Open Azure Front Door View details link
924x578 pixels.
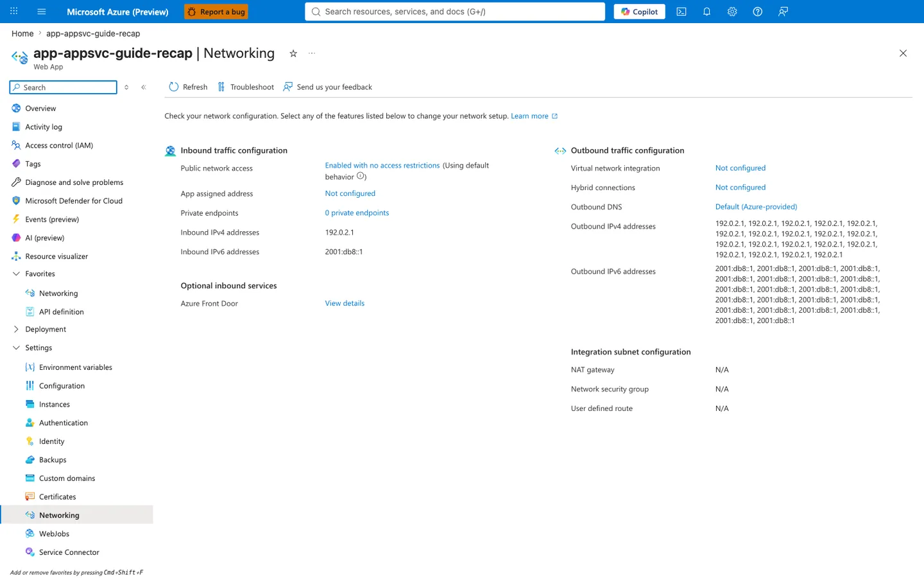pyautogui.click(x=345, y=303)
